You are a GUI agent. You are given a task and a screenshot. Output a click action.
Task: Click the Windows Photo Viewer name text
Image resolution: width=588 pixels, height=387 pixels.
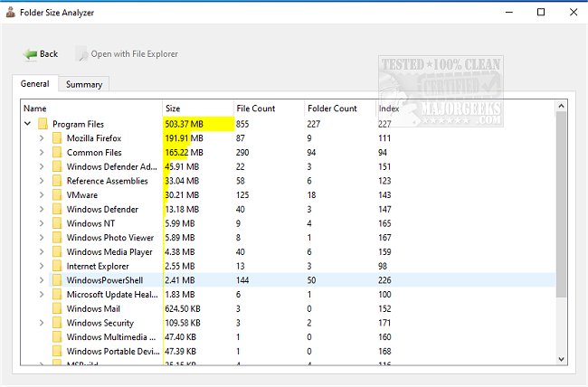pyautogui.click(x=110, y=238)
